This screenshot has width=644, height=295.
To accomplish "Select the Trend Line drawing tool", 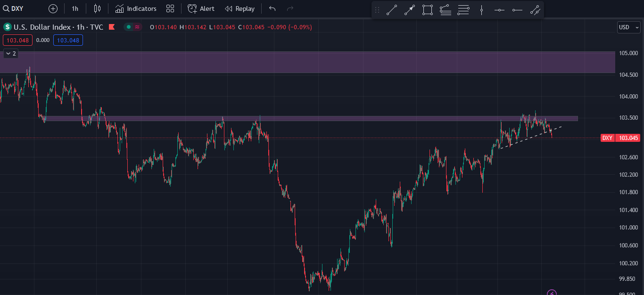I will (392, 10).
